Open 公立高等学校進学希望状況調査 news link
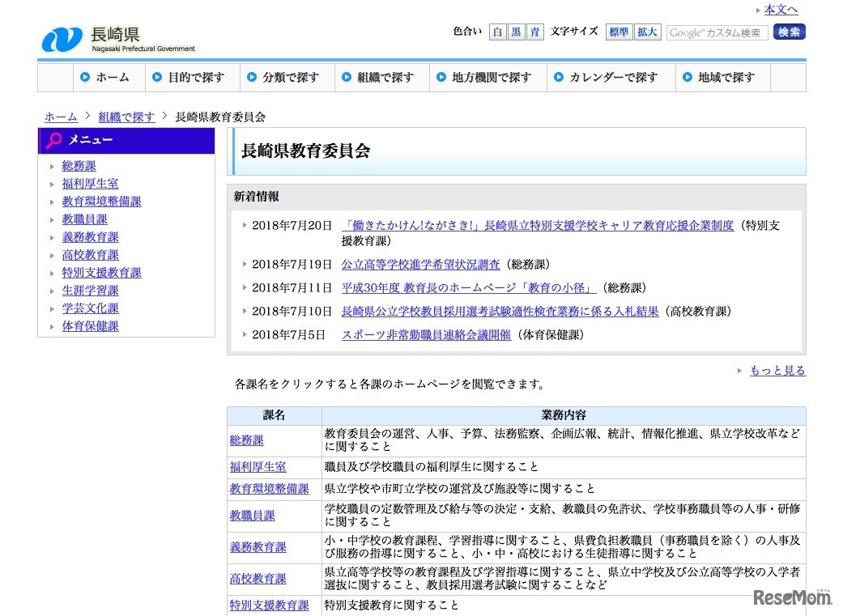The width and height of the screenshot is (843, 616). tap(420, 264)
